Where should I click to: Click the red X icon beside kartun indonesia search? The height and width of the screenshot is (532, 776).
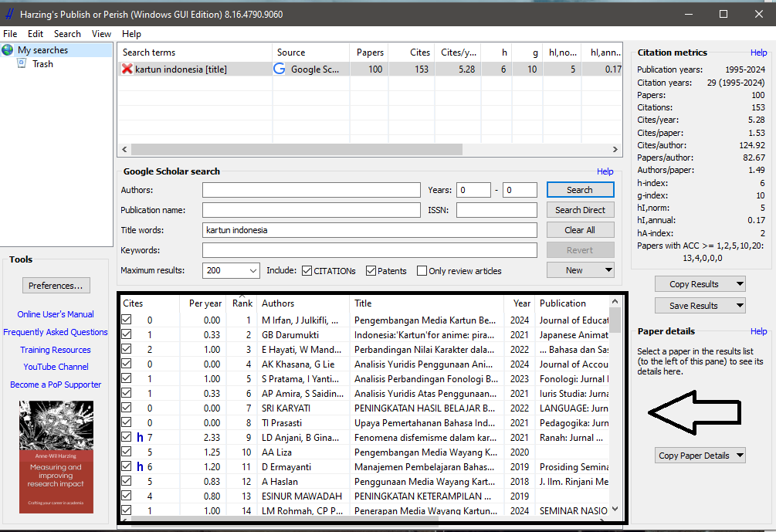coord(127,69)
